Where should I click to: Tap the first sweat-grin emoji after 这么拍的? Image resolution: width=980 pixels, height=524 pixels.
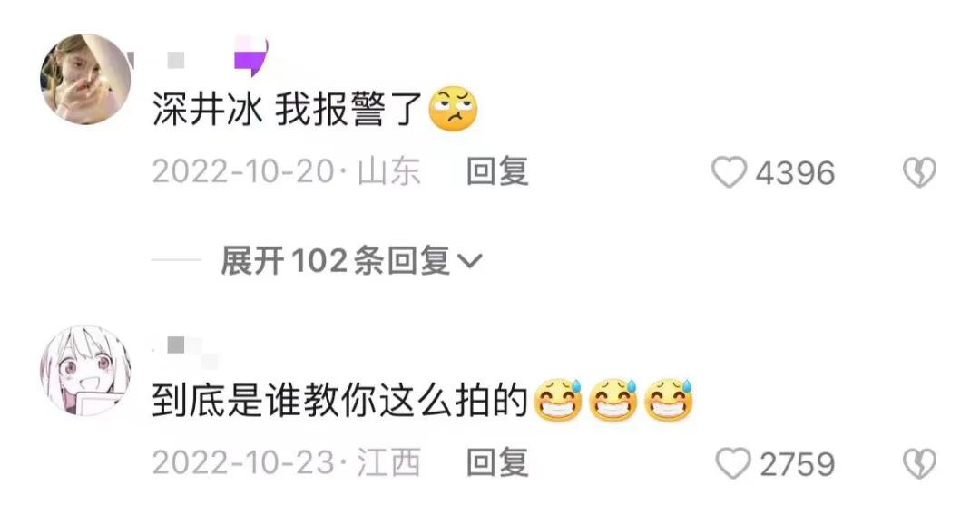pyautogui.click(x=558, y=401)
